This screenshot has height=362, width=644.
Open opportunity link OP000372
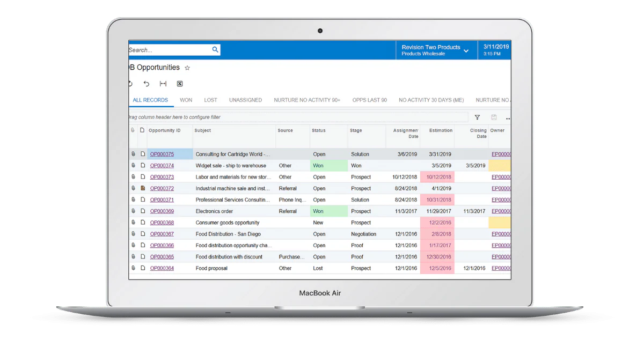(162, 188)
